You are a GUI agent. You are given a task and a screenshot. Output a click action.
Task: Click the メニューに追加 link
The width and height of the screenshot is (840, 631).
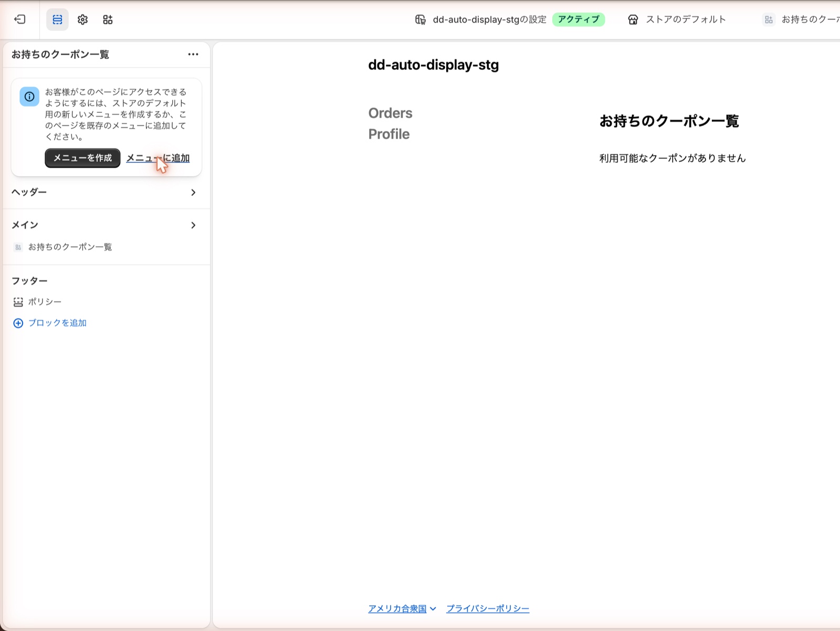[x=158, y=158]
